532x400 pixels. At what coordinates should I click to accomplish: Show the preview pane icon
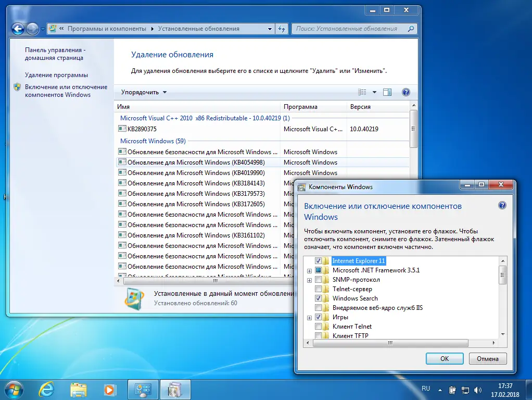[x=387, y=92]
